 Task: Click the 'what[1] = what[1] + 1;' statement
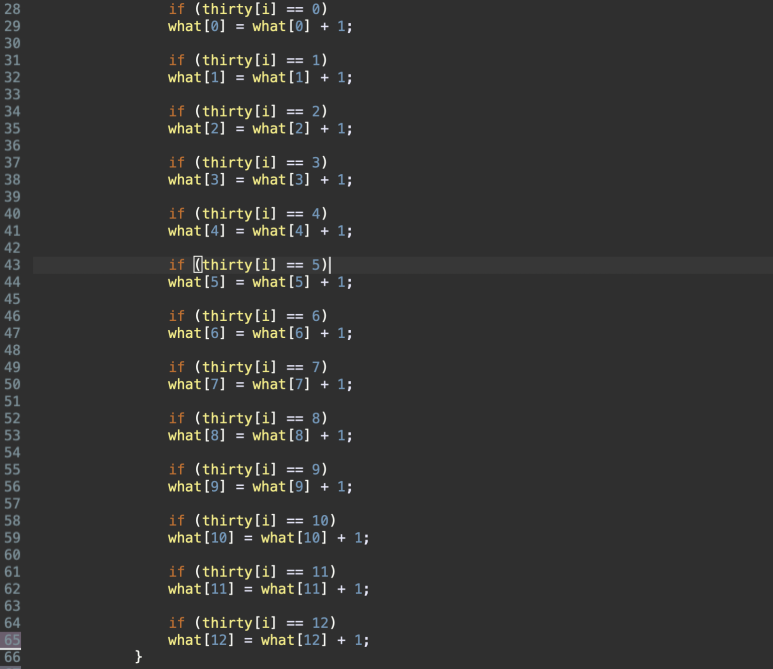tap(260, 77)
